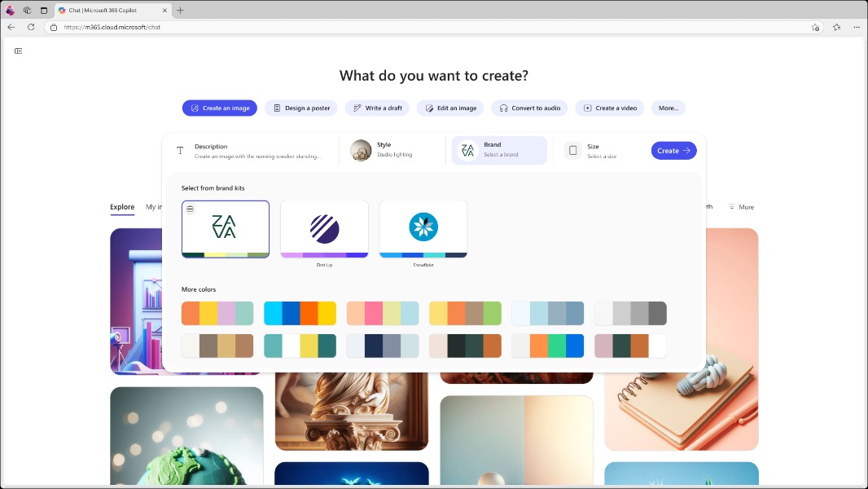Collapse the Brand selector
The height and width of the screenshot is (489, 868).
pos(499,150)
